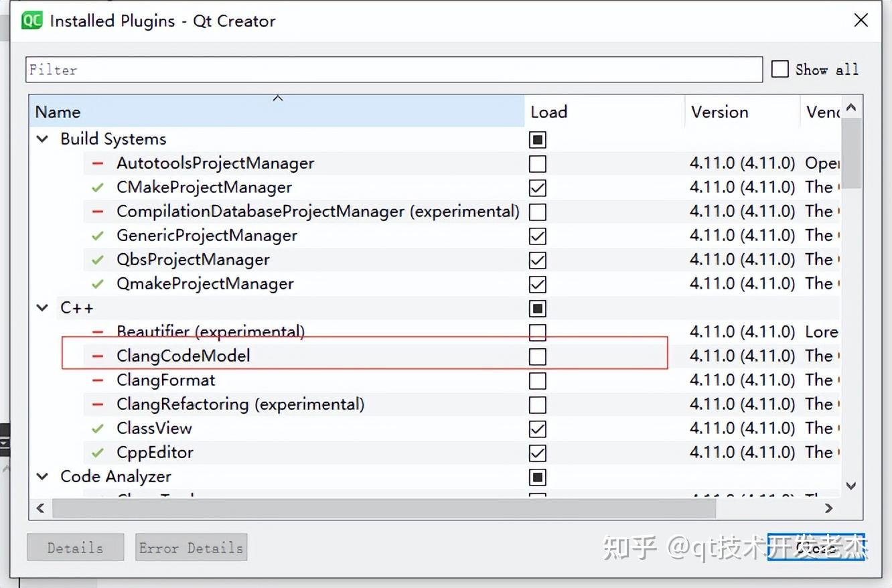Collapse the Code Analyzer section
Image resolution: width=892 pixels, height=588 pixels.
click(x=42, y=477)
